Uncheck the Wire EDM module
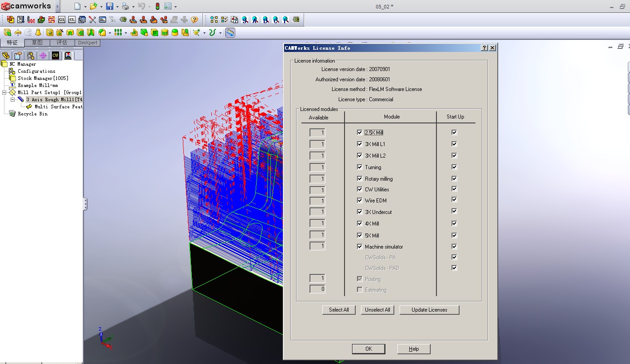 [x=360, y=200]
